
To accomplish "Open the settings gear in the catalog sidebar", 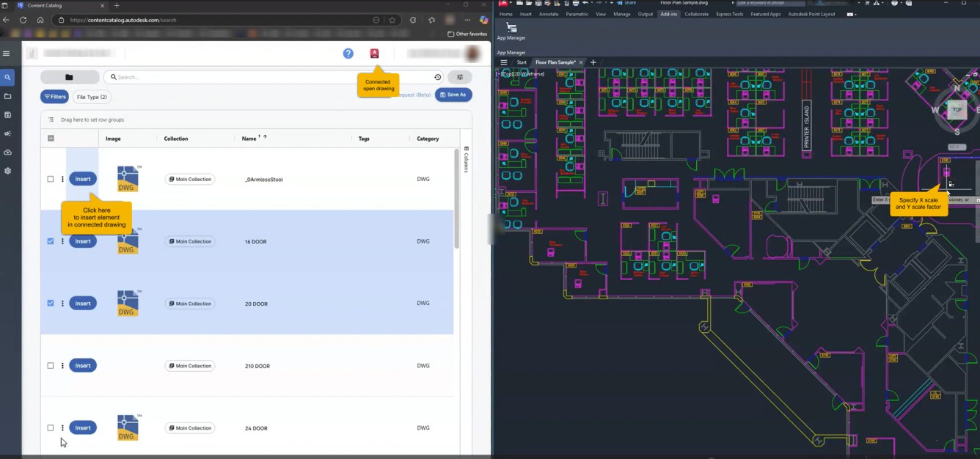I will click(7, 171).
